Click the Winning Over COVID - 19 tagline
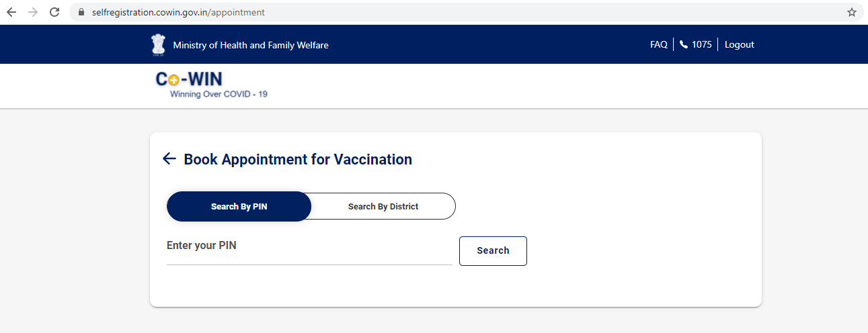This screenshot has height=333, width=868. tap(219, 94)
